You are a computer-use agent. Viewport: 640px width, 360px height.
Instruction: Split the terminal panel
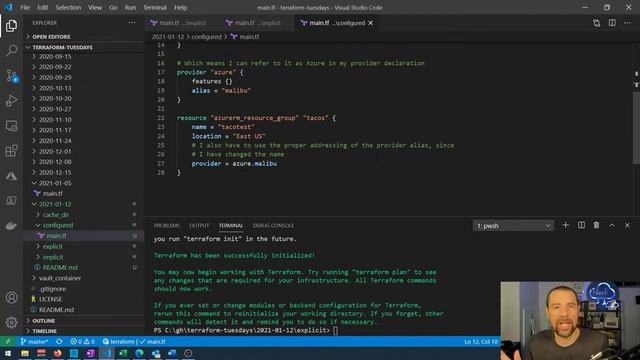tap(581, 225)
